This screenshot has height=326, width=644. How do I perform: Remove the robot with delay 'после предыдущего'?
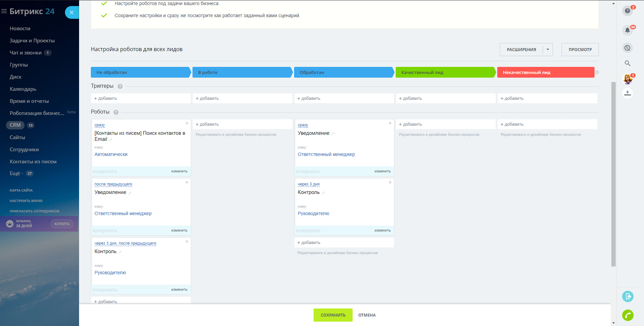click(x=187, y=182)
